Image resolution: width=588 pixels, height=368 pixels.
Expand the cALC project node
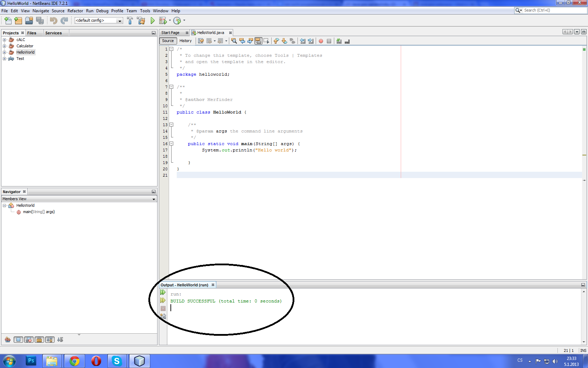(x=5, y=40)
